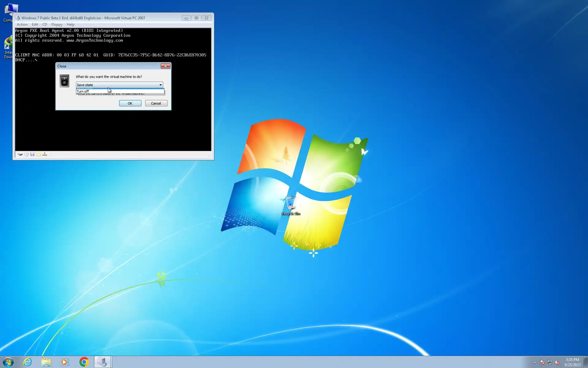Viewport: 588px width, 368px height.
Task: Open Internet Explorer from taskbar
Action: click(x=28, y=362)
